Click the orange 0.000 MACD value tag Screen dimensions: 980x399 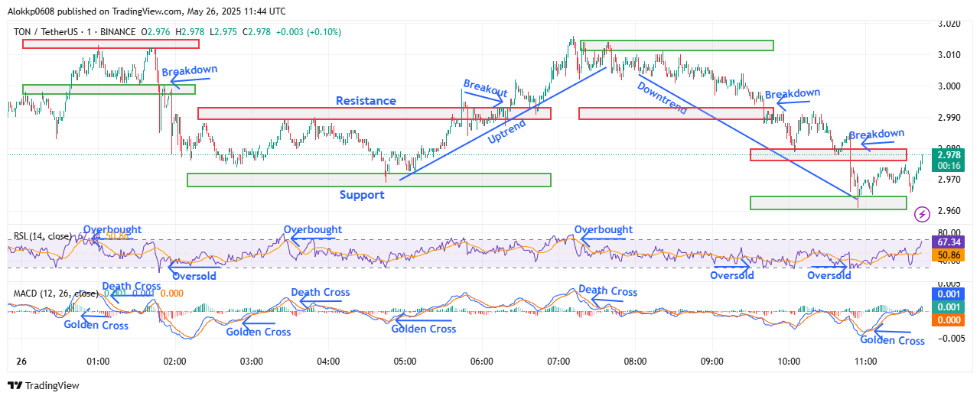[x=950, y=320]
